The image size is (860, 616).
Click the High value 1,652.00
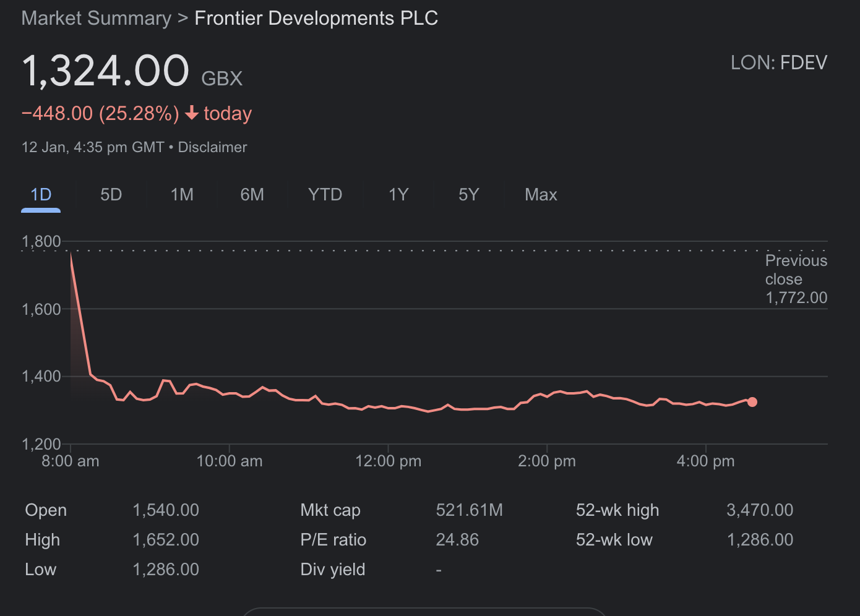point(166,540)
